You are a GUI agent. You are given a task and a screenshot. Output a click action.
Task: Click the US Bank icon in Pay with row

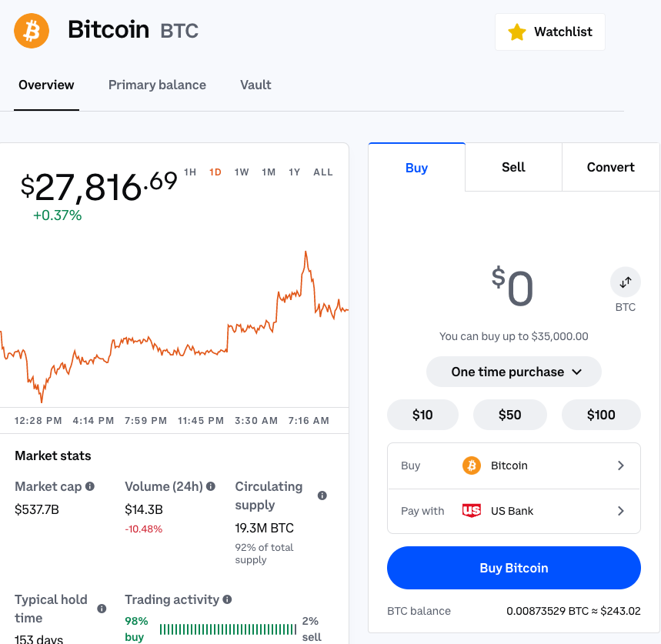point(471,510)
